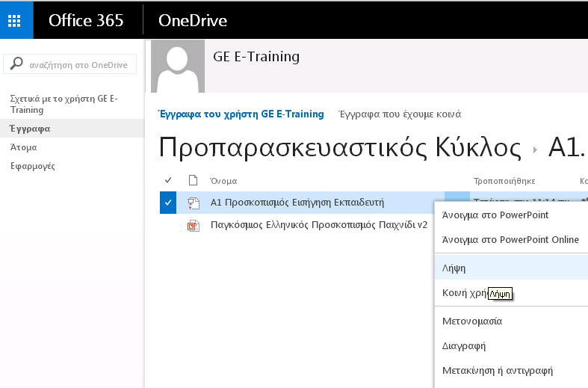This screenshot has height=388, width=588.
Task: Sort by the Όνομα column header
Action: [223, 181]
